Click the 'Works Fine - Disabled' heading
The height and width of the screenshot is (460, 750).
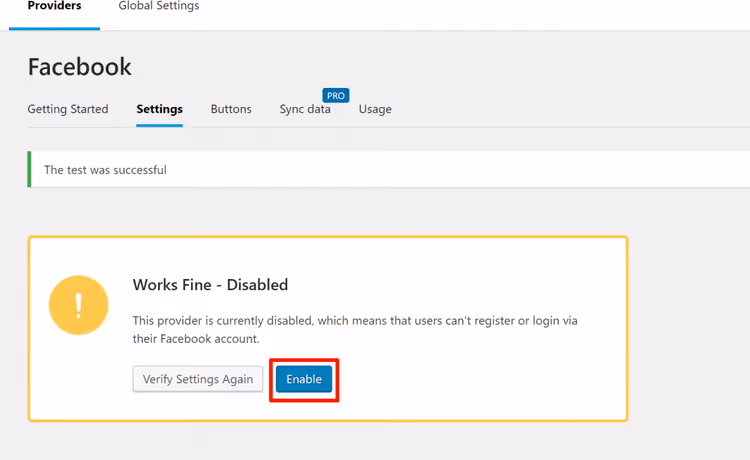point(210,285)
